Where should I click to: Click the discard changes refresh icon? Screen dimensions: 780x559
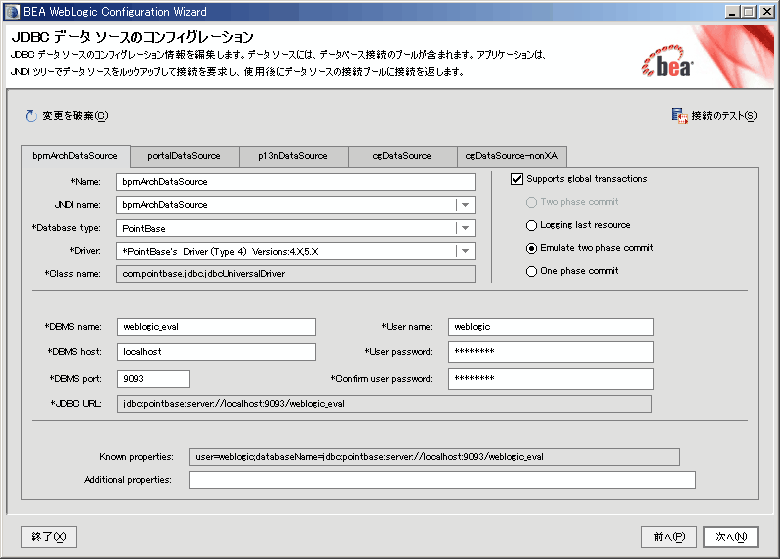coord(31,116)
